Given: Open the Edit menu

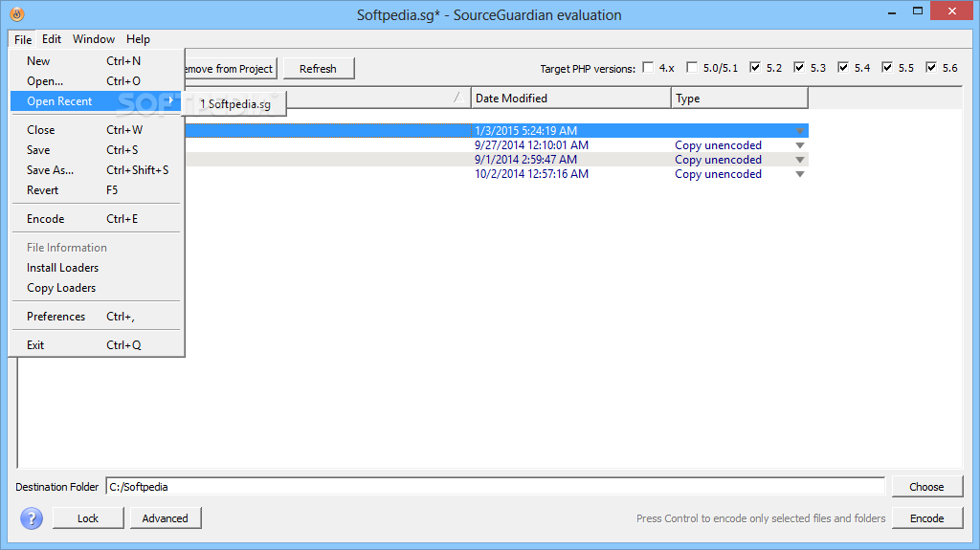Looking at the screenshot, I should click(x=52, y=39).
